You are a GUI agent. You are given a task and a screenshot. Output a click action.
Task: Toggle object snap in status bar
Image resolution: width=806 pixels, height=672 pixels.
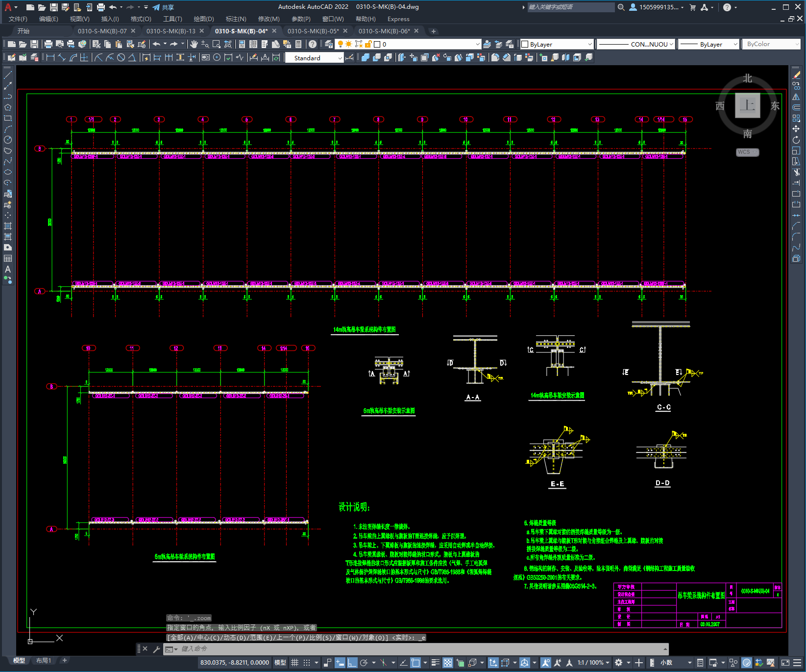415,663
